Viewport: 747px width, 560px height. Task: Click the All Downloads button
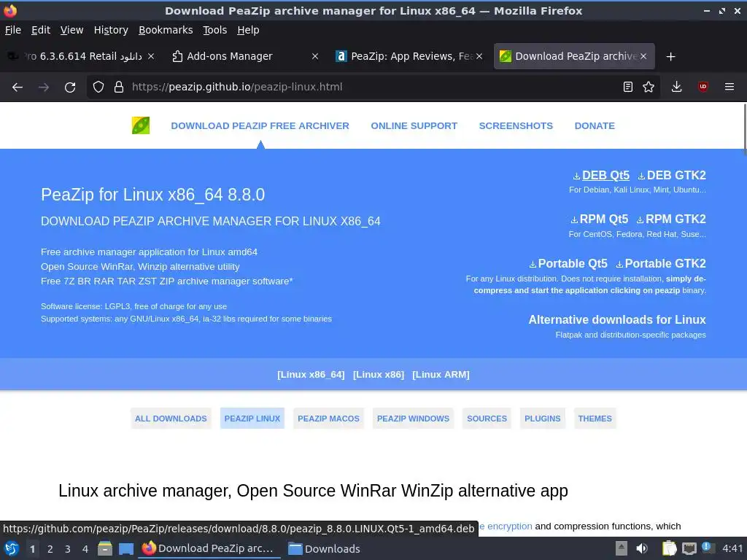(x=171, y=418)
